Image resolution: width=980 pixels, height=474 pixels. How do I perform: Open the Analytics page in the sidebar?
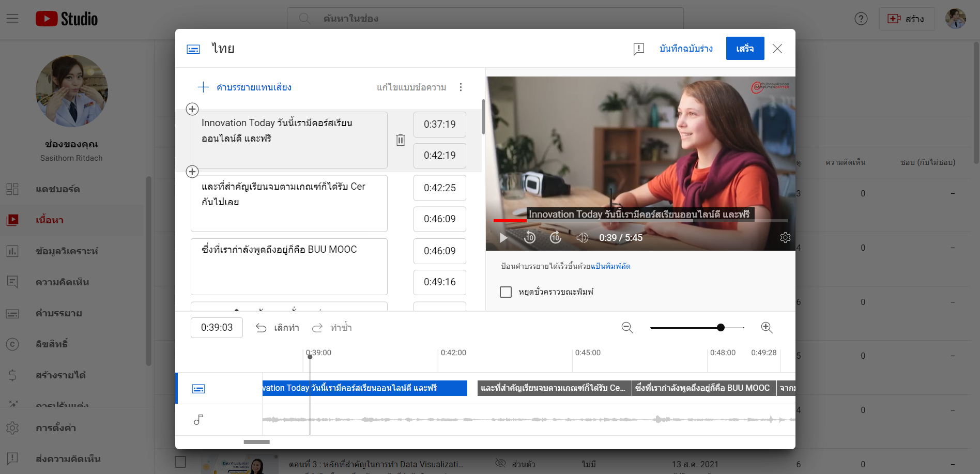click(x=67, y=251)
